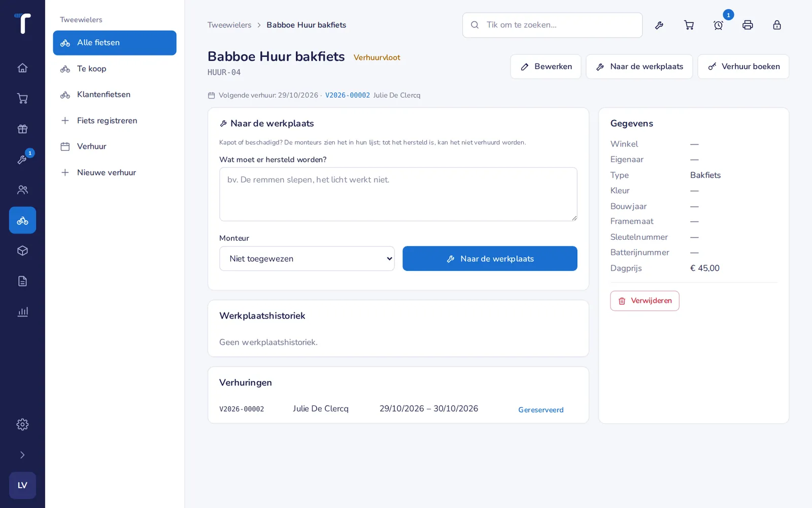The height and width of the screenshot is (508, 812).
Task: Open the workshop wrench icon with badge
Action: pyautogui.click(x=22, y=160)
